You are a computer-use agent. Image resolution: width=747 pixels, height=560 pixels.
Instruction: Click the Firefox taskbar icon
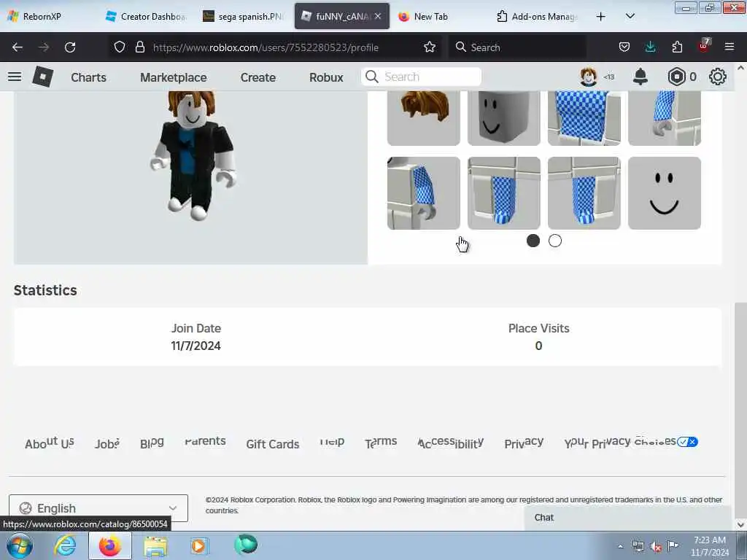(110, 545)
